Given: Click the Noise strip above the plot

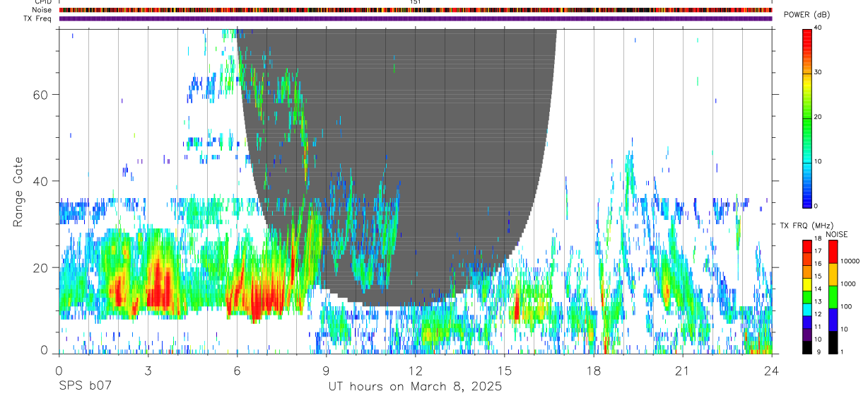Looking at the screenshot, I should (x=416, y=10).
